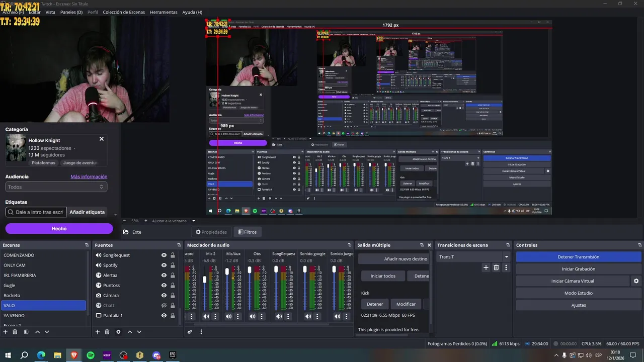Open Spotify from the Windows taskbar
The image size is (644, 362).
point(91,355)
